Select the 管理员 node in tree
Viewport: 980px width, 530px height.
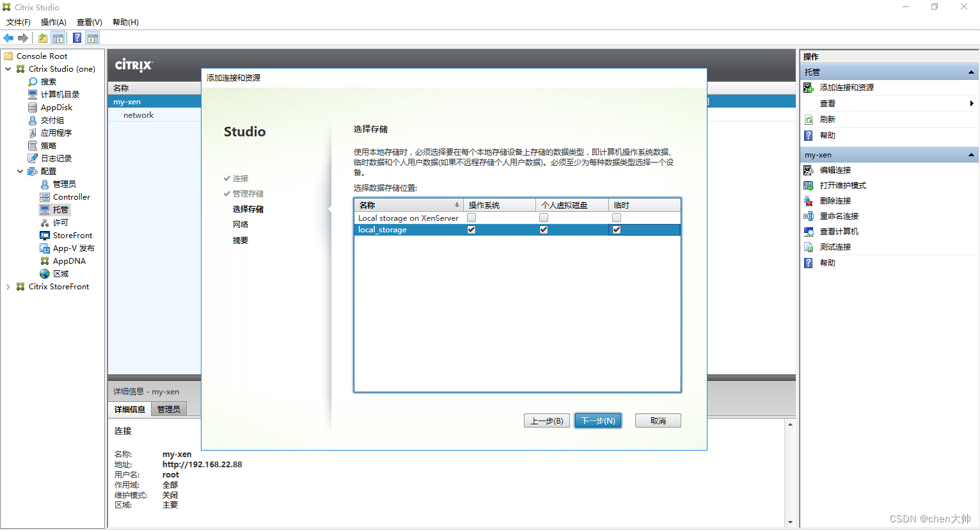64,184
